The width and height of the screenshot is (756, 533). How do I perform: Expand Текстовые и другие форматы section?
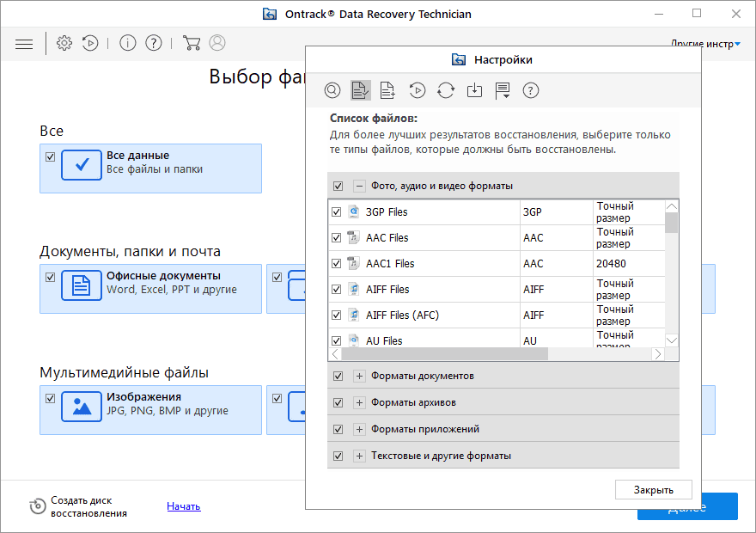[x=359, y=456]
